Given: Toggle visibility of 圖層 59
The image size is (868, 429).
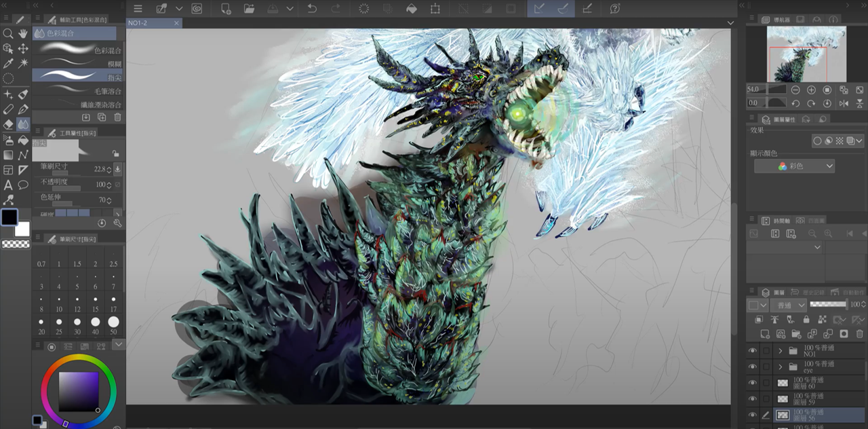Looking at the screenshot, I should (x=752, y=399).
